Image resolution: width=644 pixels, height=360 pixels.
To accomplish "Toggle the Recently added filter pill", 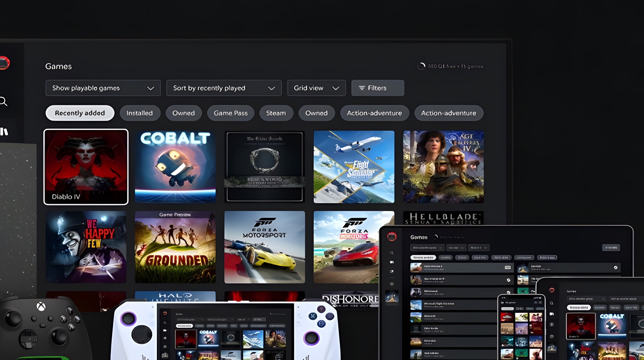I will point(80,113).
